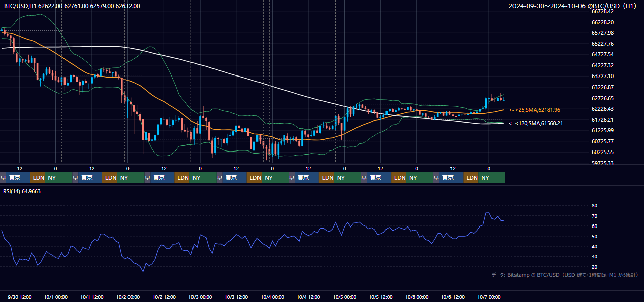Click the 10/6 00:00 time label
This screenshot has height=302, width=644.
click(x=417, y=297)
